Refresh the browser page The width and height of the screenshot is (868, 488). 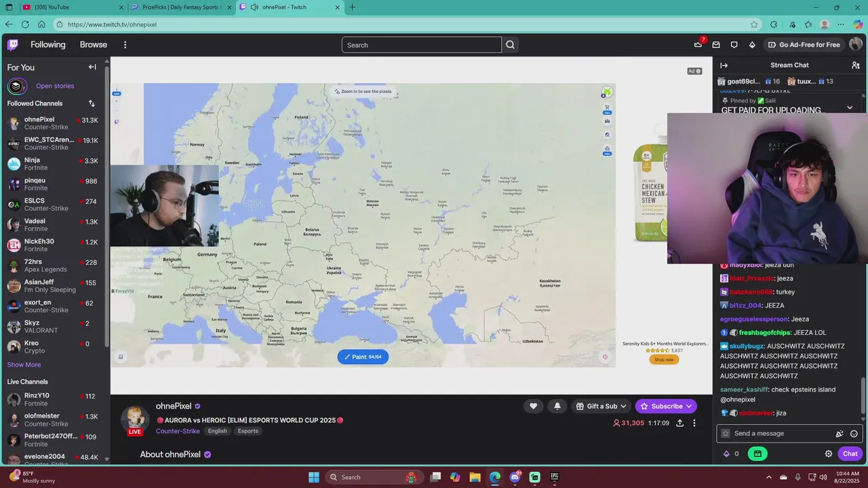click(x=25, y=24)
